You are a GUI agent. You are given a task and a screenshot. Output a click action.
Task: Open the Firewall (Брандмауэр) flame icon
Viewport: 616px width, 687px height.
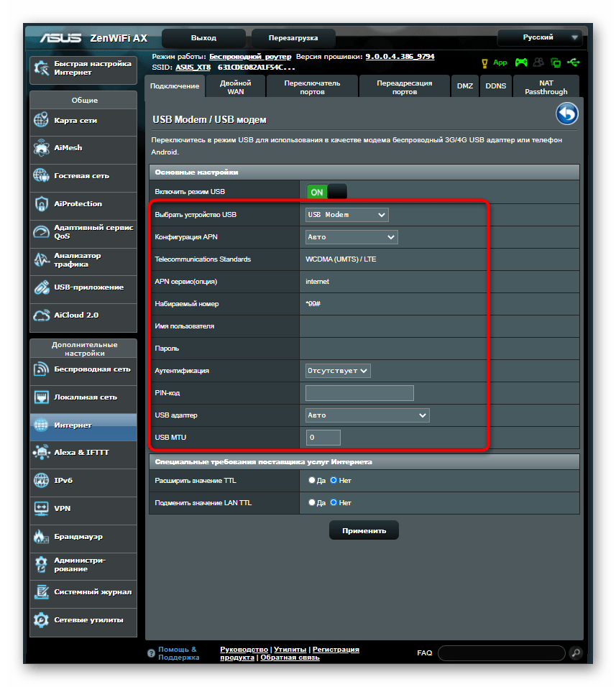42,537
